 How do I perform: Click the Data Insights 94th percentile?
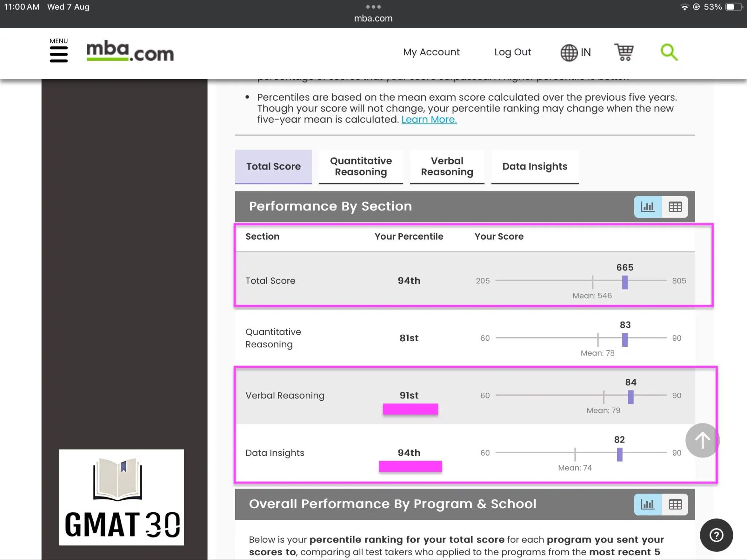(409, 453)
